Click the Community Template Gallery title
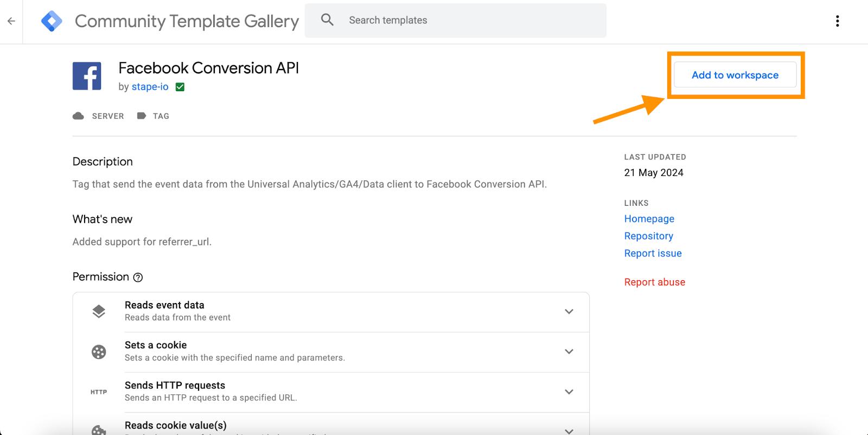868x435 pixels. click(x=187, y=21)
